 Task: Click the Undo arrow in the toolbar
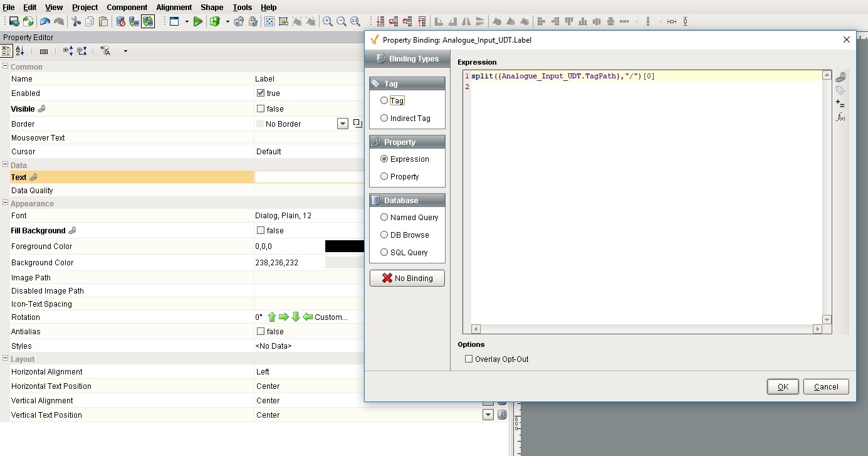coord(45,21)
